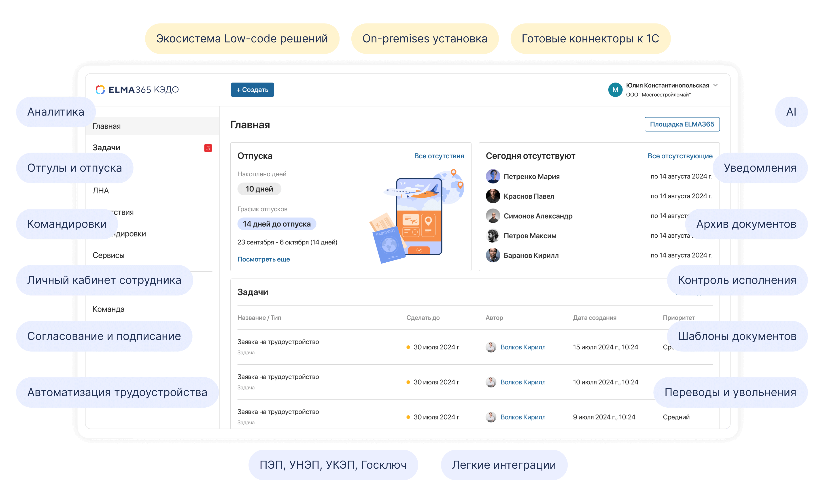Go to Команда in the sidebar
Viewport: 824px width, 504px height.
tap(108, 309)
